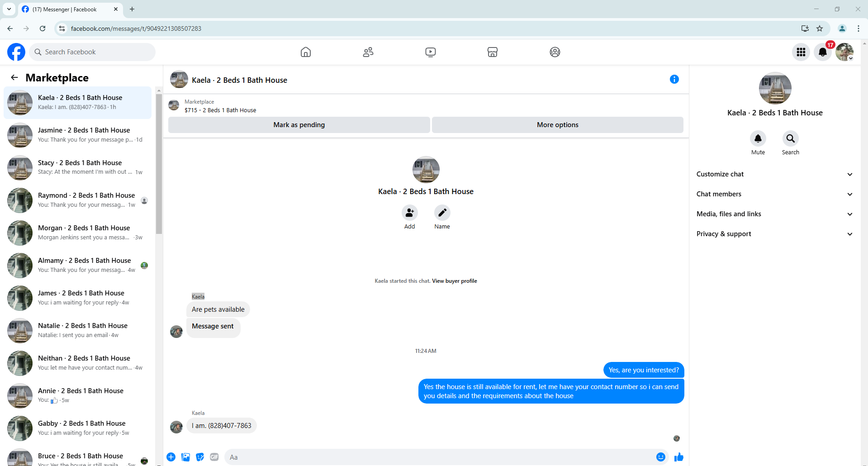Open the tab search dropdown arrow
This screenshot has width=868, height=466.
(9, 9)
